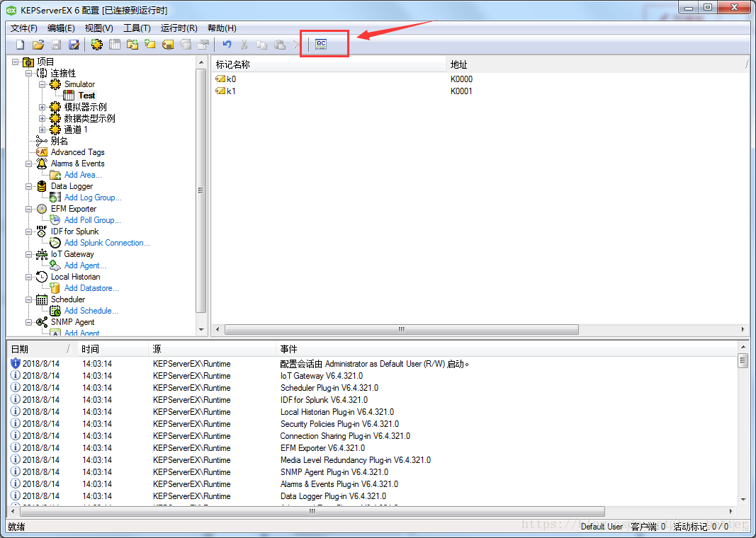
Task: Click Default User in status bar
Action: click(602, 527)
